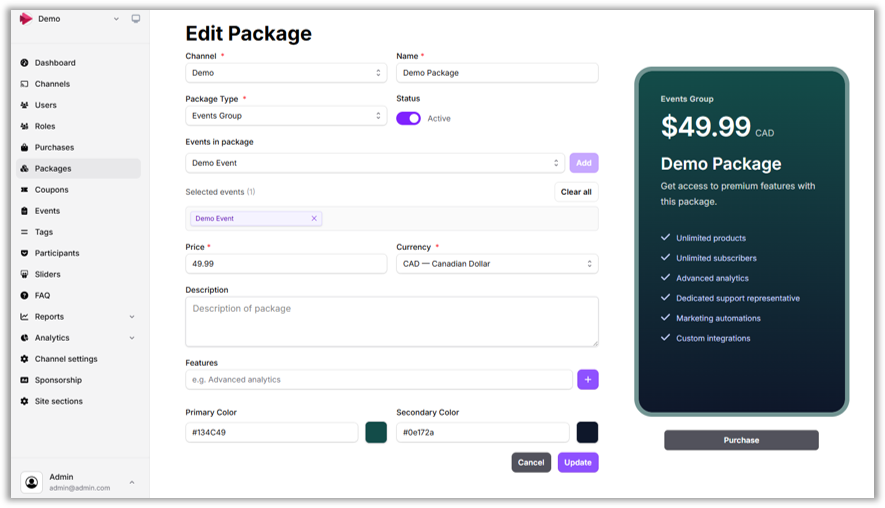Open the Currency dropdown
The height and width of the screenshot is (508, 885).
click(x=497, y=264)
